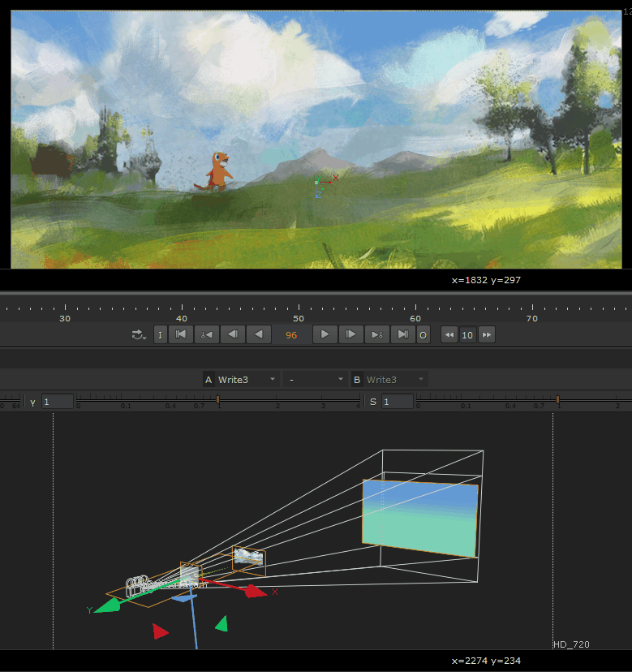
Task: Go to the next keyframe
Action: pyautogui.click(x=377, y=334)
